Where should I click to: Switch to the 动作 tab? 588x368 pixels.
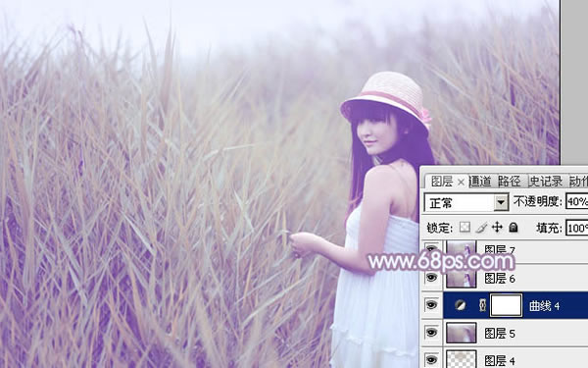[x=578, y=182]
